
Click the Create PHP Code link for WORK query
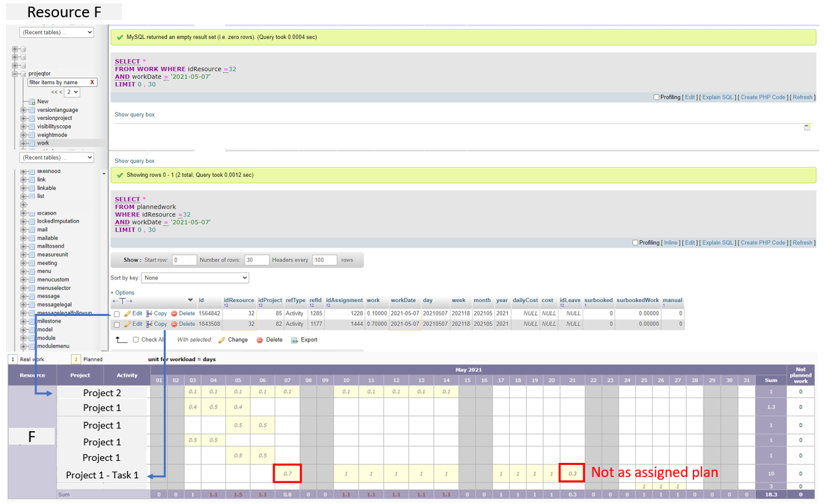pyautogui.click(x=763, y=97)
